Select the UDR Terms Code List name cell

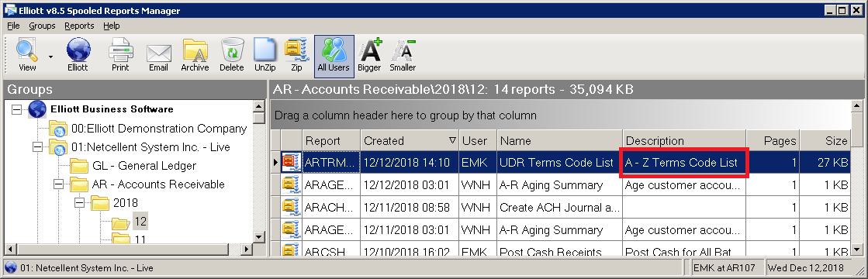click(x=559, y=163)
